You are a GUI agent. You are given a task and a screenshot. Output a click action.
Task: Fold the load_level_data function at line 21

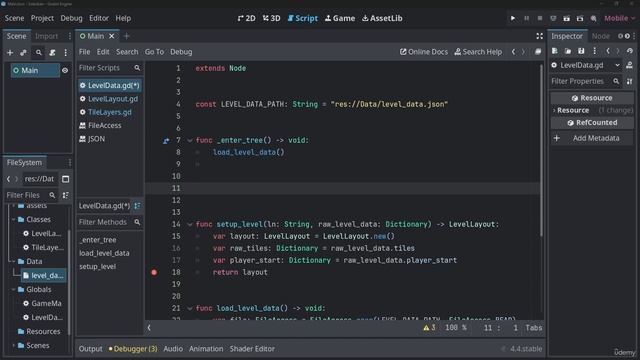point(190,309)
